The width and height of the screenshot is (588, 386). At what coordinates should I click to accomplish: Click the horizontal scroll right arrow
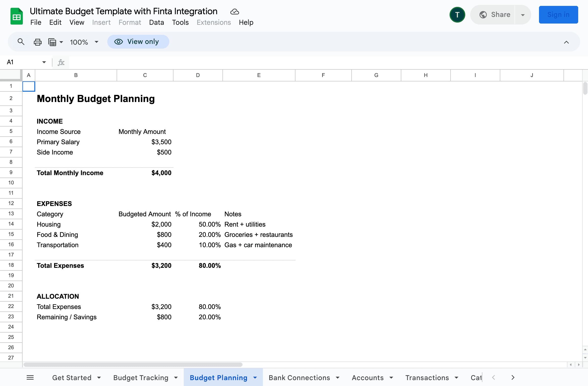(x=579, y=364)
